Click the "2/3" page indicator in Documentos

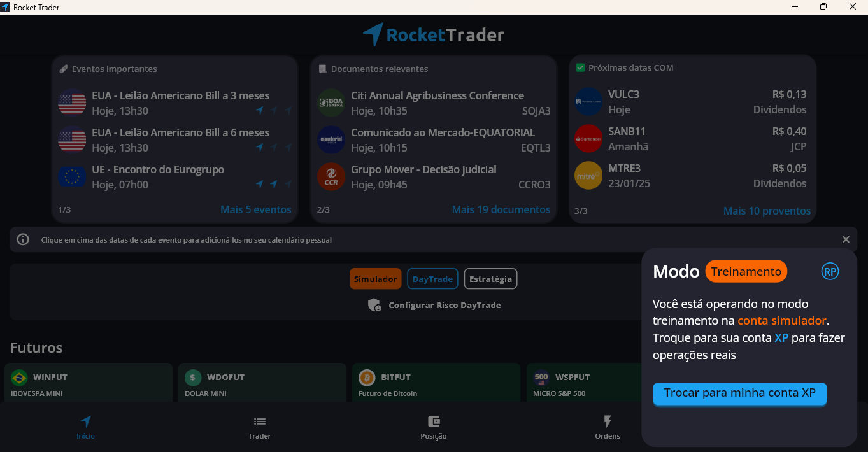pyautogui.click(x=324, y=209)
